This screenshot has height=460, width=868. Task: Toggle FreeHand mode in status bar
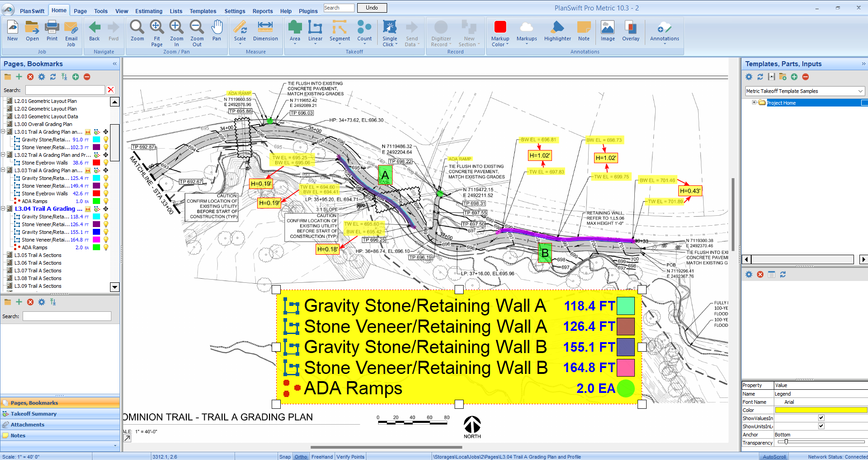coord(322,456)
